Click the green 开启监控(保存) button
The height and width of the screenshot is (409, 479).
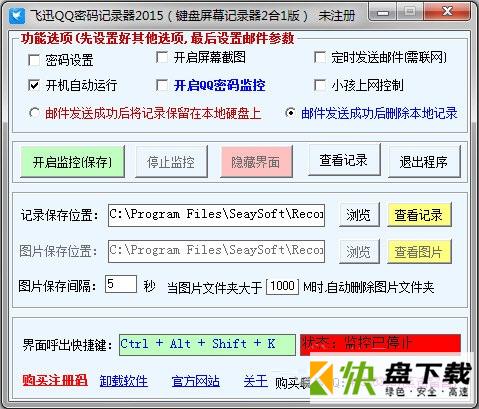pyautogui.click(x=72, y=162)
